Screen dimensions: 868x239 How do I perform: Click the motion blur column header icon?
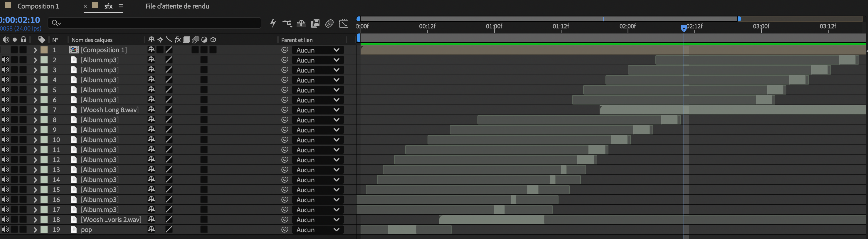(x=196, y=40)
